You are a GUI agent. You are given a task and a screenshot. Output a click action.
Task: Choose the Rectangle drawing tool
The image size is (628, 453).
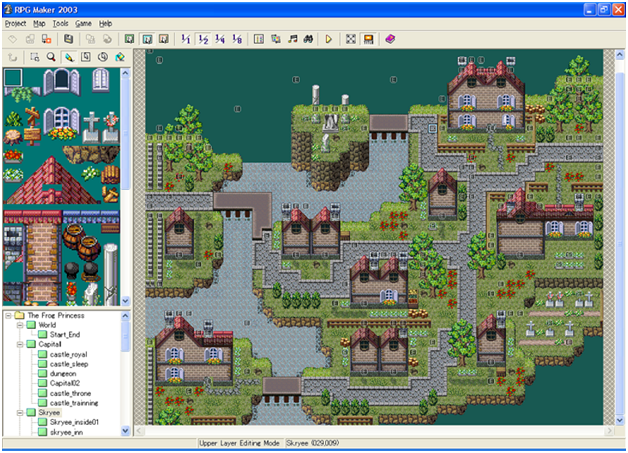[86, 57]
